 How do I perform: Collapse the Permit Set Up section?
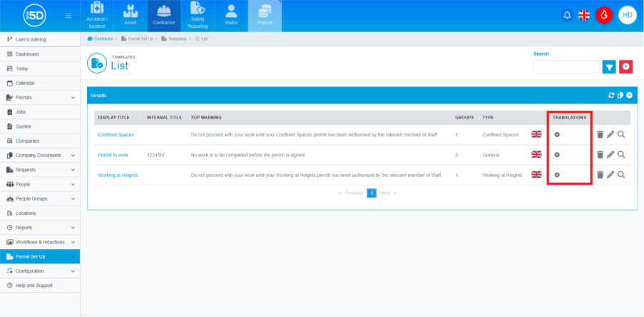(x=73, y=256)
